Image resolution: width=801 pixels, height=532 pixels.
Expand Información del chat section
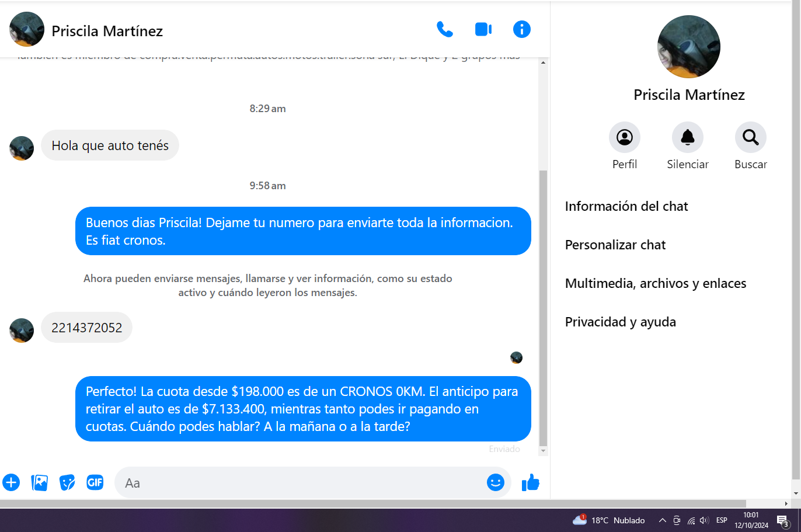coord(626,206)
